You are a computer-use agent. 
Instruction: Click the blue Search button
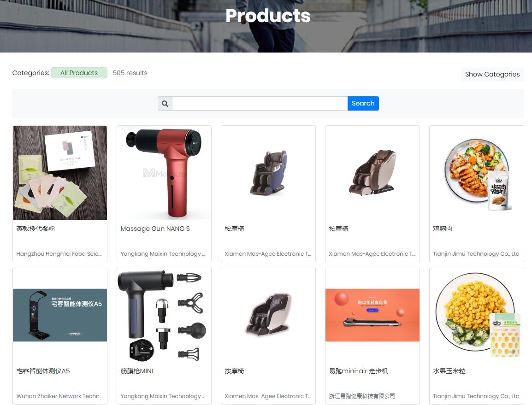[x=363, y=104]
